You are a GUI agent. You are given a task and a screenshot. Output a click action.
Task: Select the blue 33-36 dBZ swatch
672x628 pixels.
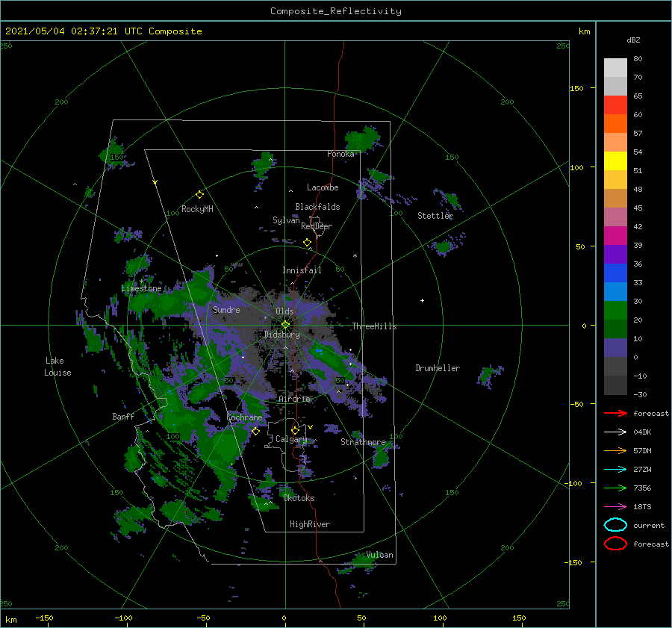(615, 273)
